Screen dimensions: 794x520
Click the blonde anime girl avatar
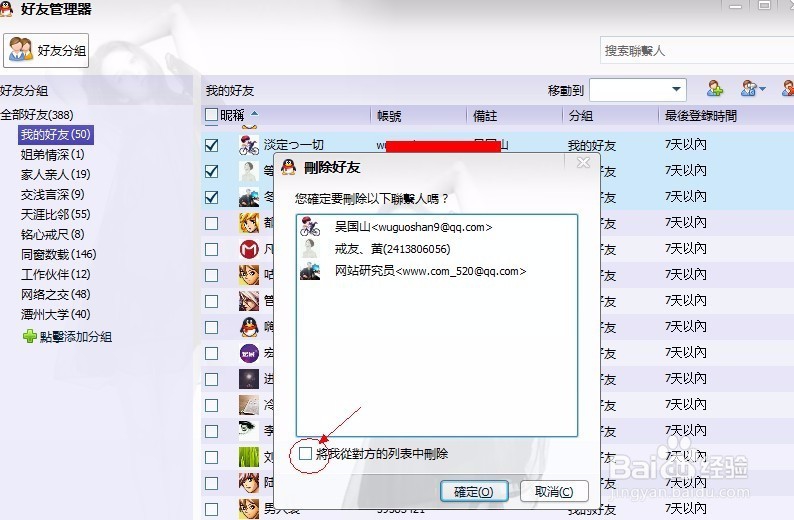[249, 223]
